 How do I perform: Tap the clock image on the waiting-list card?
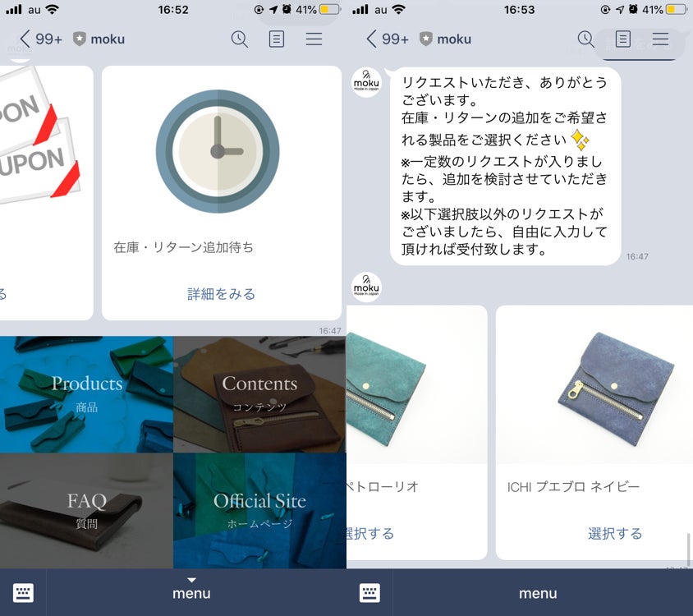click(x=218, y=151)
